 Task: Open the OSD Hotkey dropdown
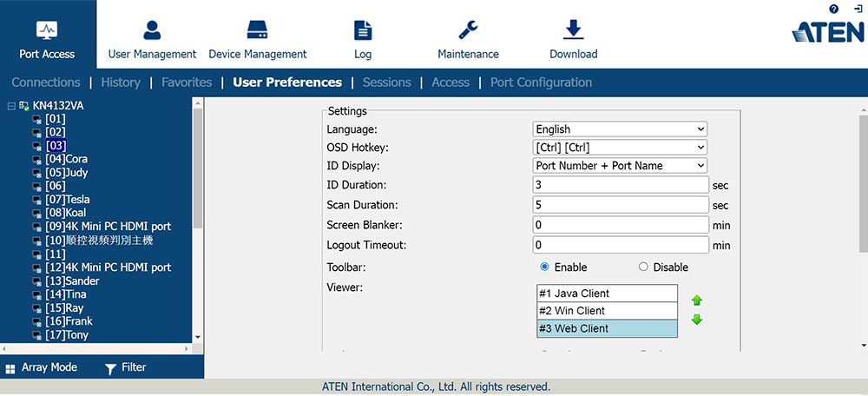[x=620, y=148]
